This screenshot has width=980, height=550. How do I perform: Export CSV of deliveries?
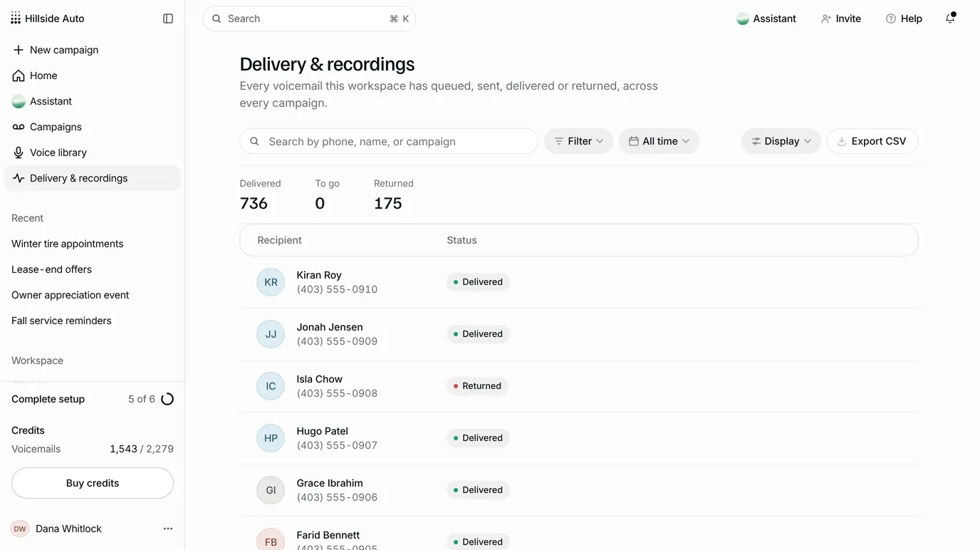pos(872,141)
